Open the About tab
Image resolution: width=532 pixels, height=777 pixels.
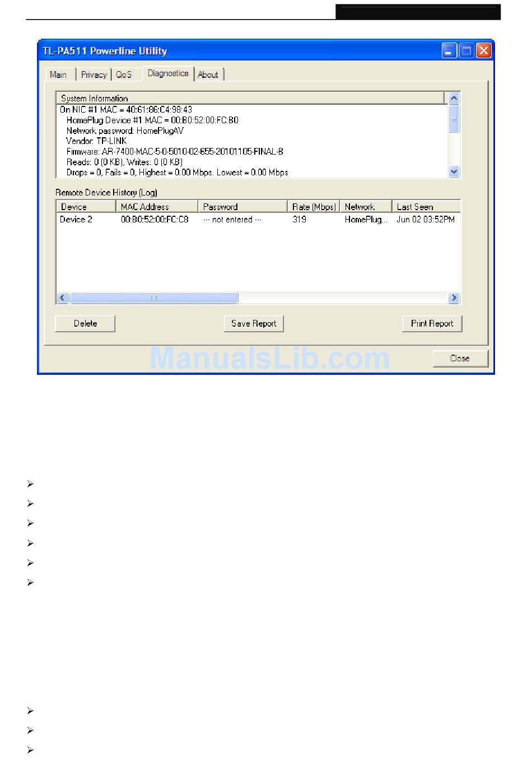point(208,75)
